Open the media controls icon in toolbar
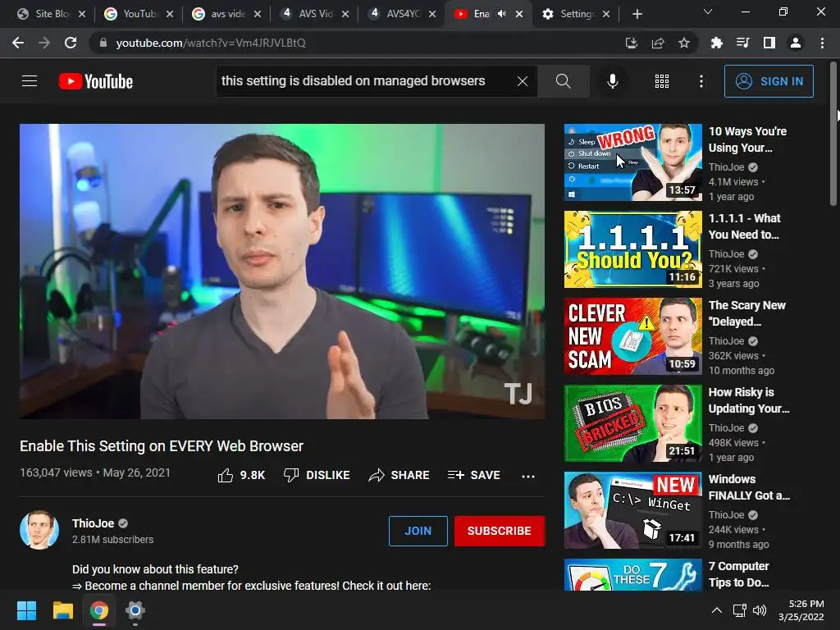The width and height of the screenshot is (840, 630). [x=742, y=43]
